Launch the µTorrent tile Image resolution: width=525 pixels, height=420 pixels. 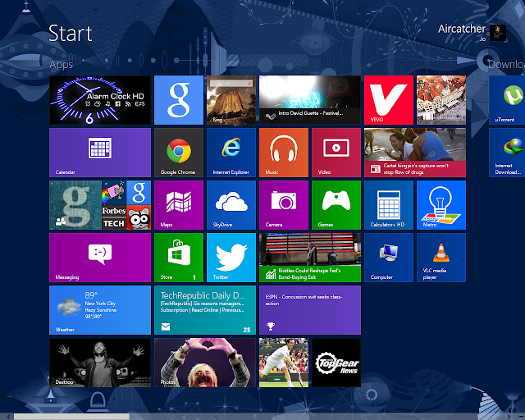(x=507, y=100)
